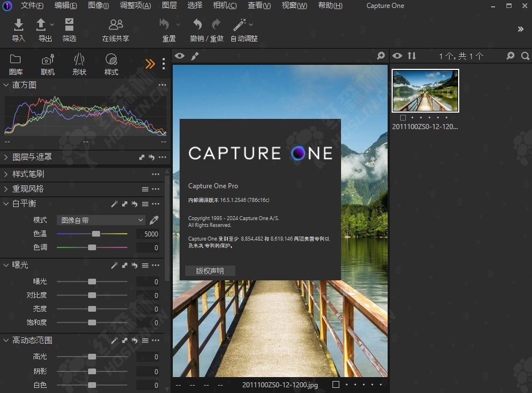Open the Camera (相机) menu
Screen dimensions: 532x393
(225, 6)
